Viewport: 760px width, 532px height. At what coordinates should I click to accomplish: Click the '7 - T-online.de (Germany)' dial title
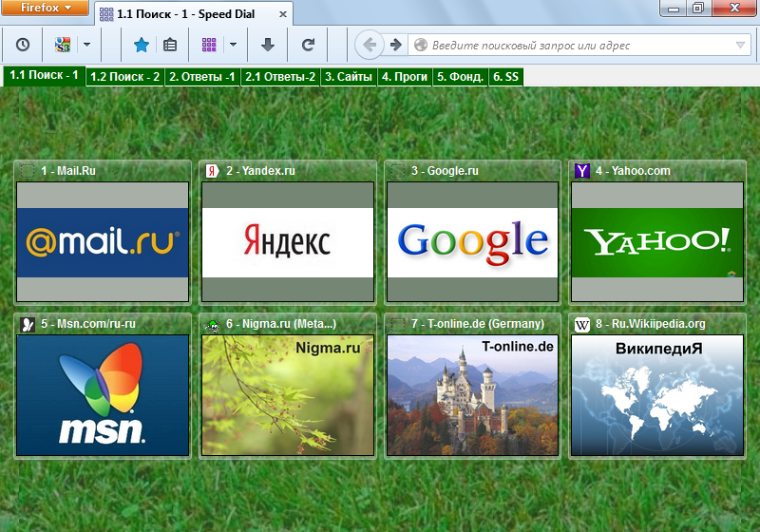pos(478,324)
